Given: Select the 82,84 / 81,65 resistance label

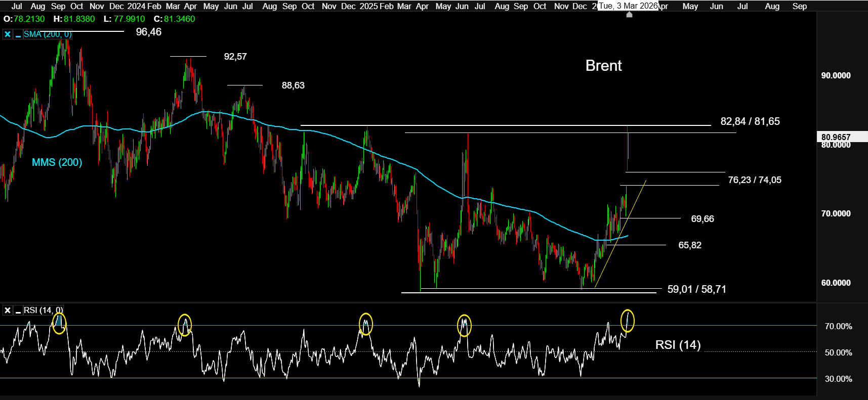Looking at the screenshot, I should [750, 121].
